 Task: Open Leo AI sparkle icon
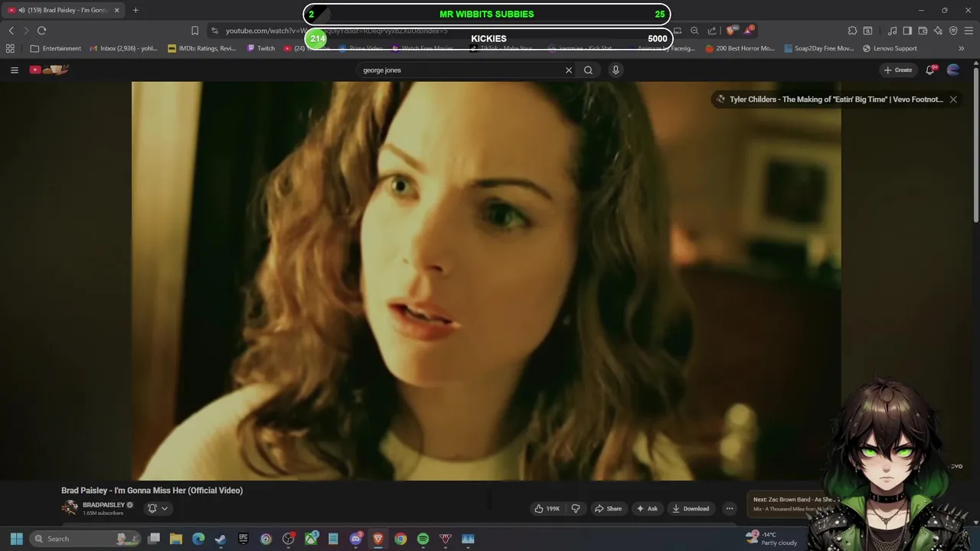pyautogui.click(x=938, y=31)
